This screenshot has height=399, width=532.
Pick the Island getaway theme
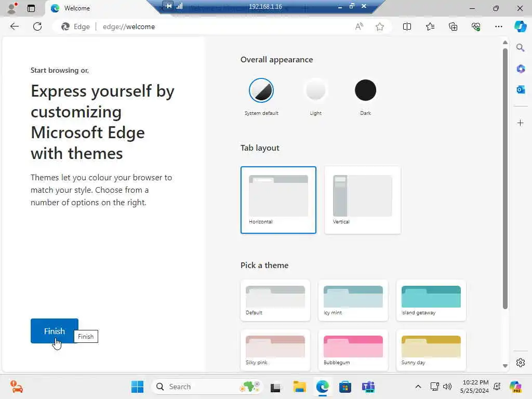pyautogui.click(x=431, y=300)
